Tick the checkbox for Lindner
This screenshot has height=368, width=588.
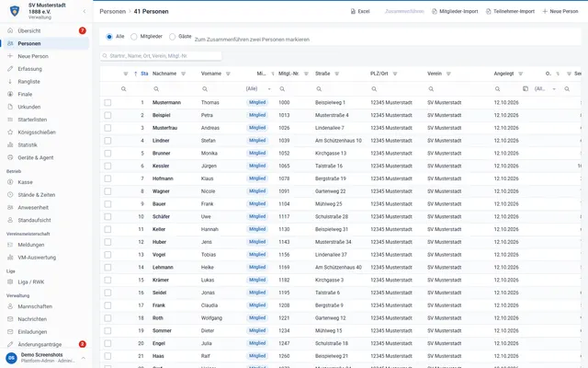[x=107, y=141]
